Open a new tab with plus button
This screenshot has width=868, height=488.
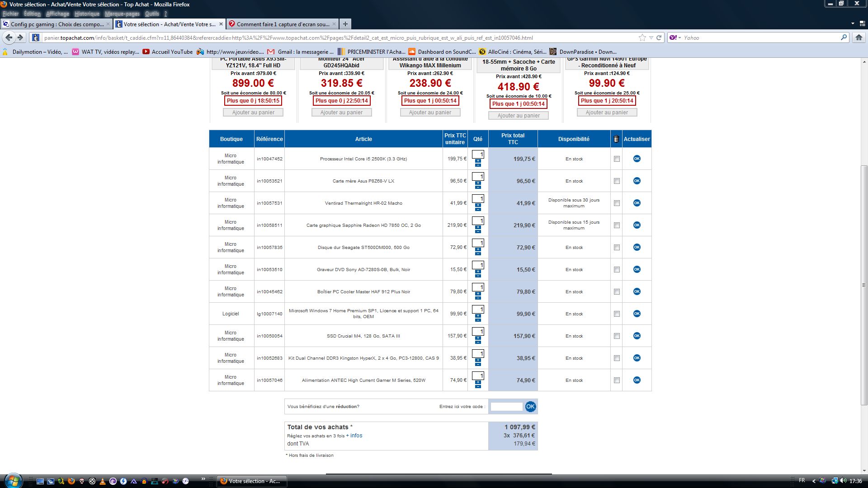coord(345,24)
